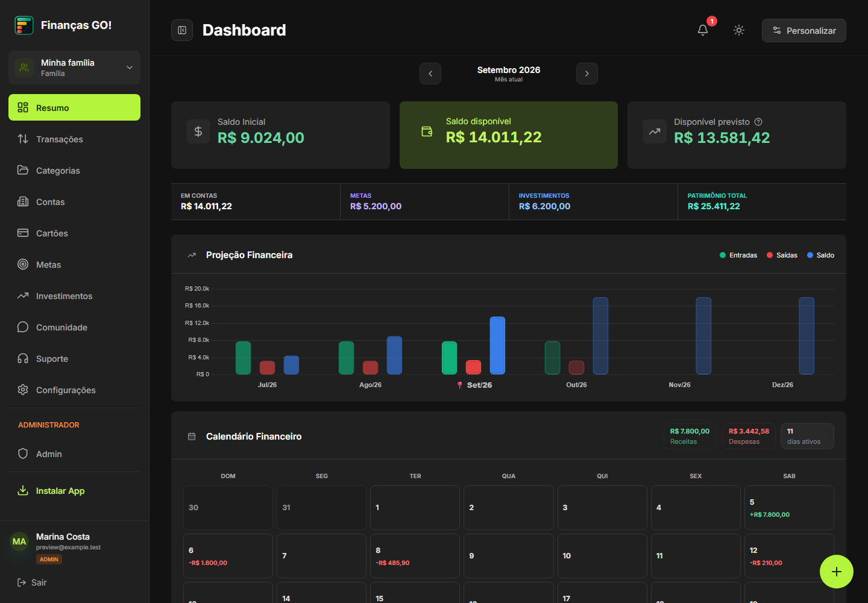Click the Comunidade chat bubble icon

point(23,327)
